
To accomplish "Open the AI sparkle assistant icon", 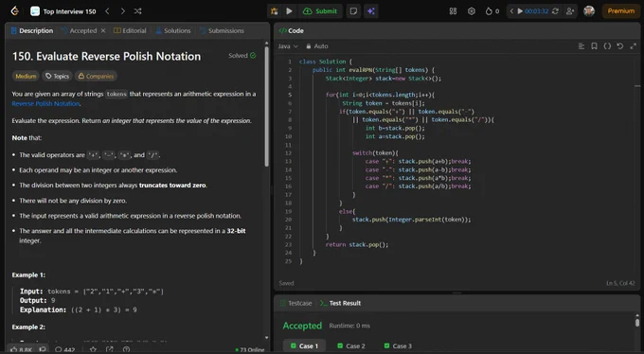I will click(371, 11).
